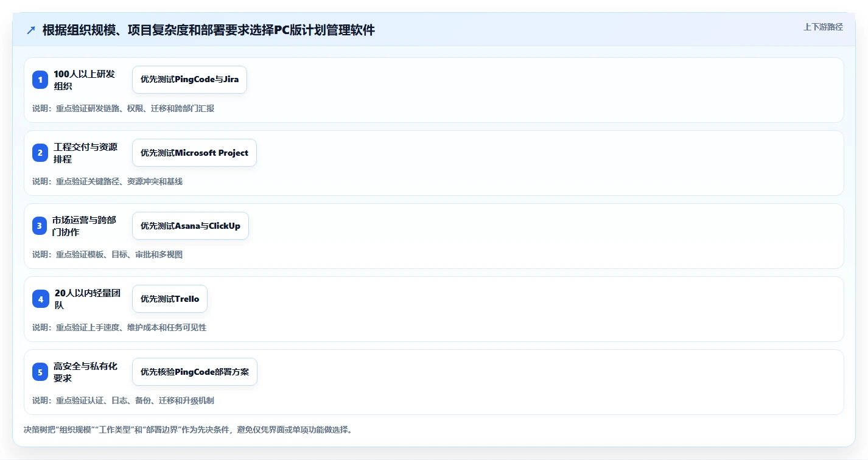Click note about 模板、目标、审批和多视图
868x460 pixels.
click(x=107, y=254)
